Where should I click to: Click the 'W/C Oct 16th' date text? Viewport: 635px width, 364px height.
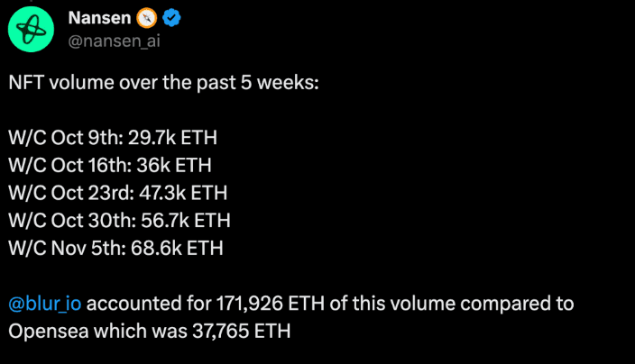point(69,166)
